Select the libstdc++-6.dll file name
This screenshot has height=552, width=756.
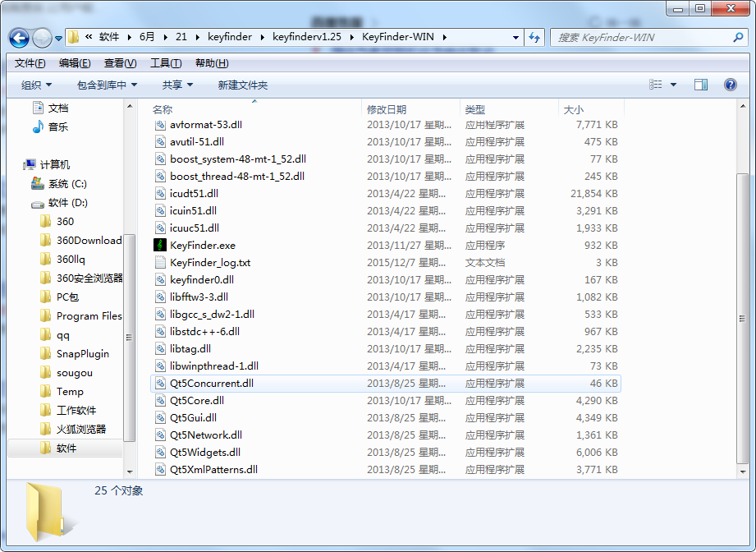204,332
